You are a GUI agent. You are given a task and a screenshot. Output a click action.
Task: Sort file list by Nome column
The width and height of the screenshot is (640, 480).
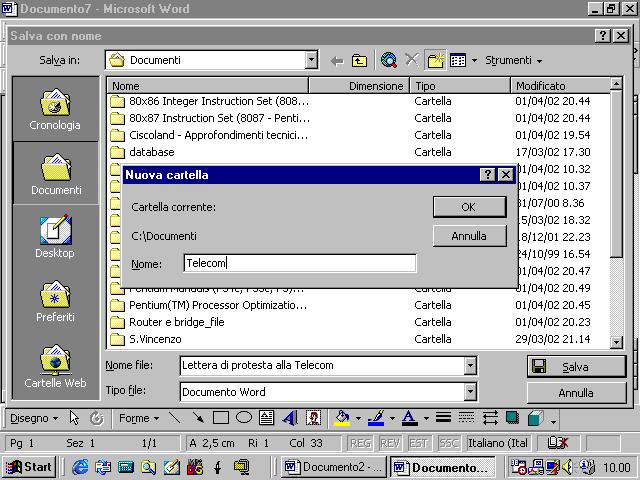pyautogui.click(x=208, y=86)
